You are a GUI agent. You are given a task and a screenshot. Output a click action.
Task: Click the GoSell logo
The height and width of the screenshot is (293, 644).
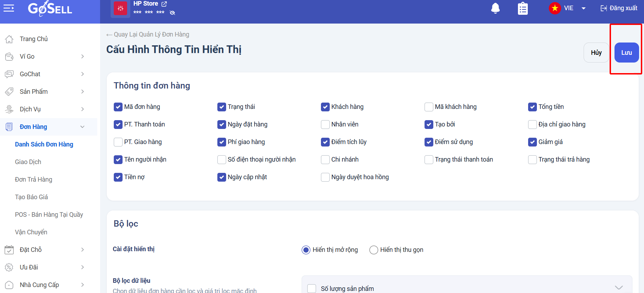[50, 9]
